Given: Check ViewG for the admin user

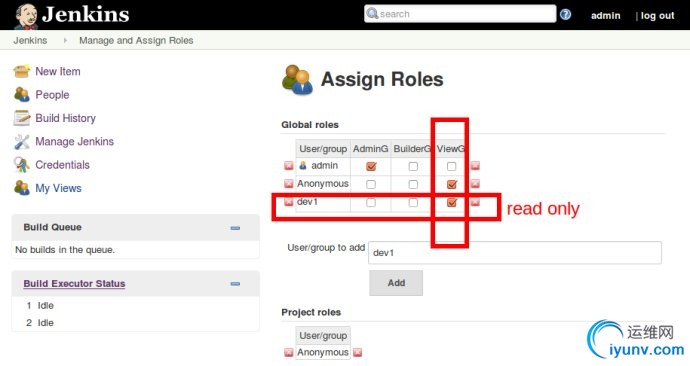Looking at the screenshot, I should [x=451, y=166].
